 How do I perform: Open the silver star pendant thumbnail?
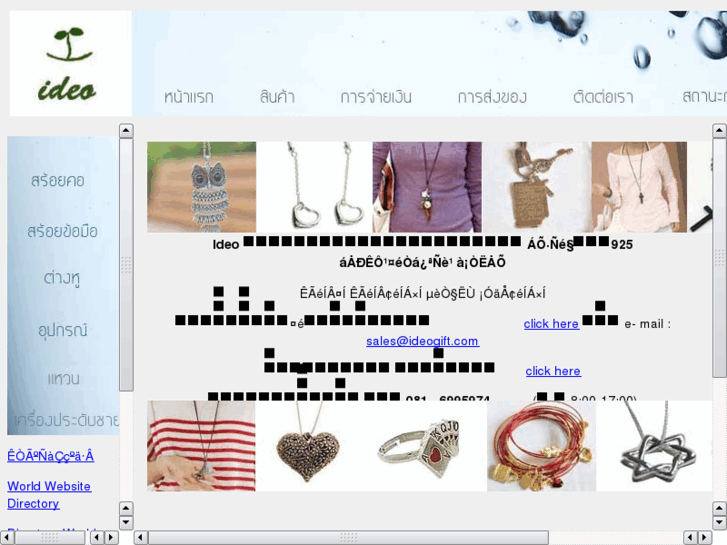click(x=654, y=446)
